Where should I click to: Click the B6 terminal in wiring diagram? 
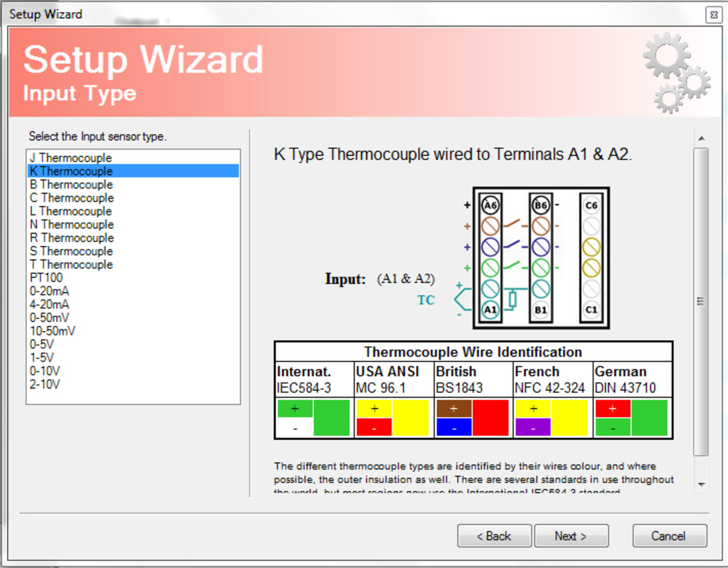coord(540,205)
